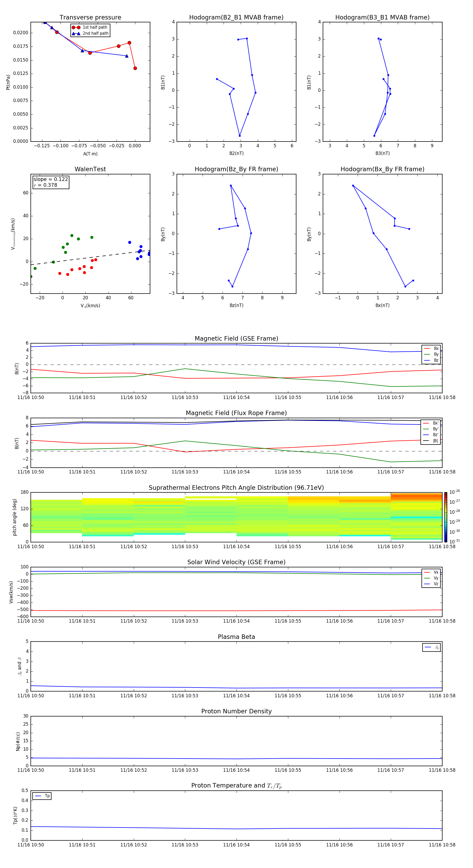Click the "Magnetic Field (GSE Frame)" title
Screen dimensions: 473x868
pyautogui.click(x=236, y=339)
